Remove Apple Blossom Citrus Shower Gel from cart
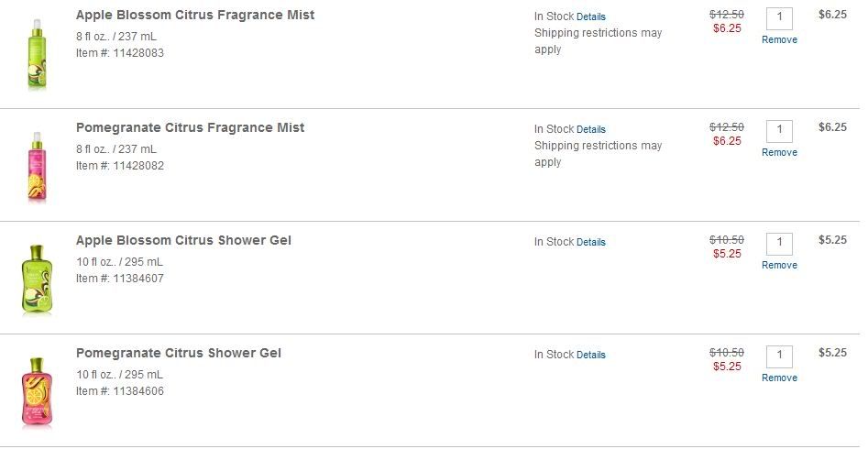This screenshot has width=868, height=449. click(x=779, y=265)
